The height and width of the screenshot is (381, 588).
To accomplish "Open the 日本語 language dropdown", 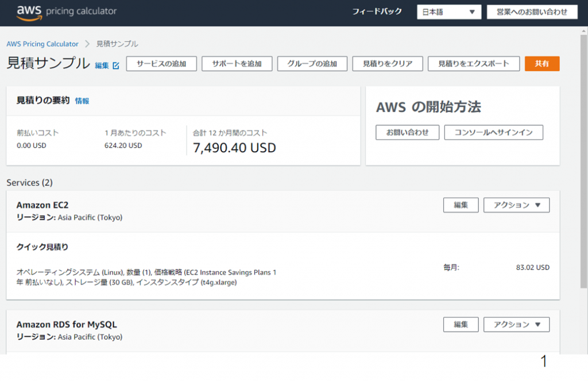I will (x=448, y=12).
